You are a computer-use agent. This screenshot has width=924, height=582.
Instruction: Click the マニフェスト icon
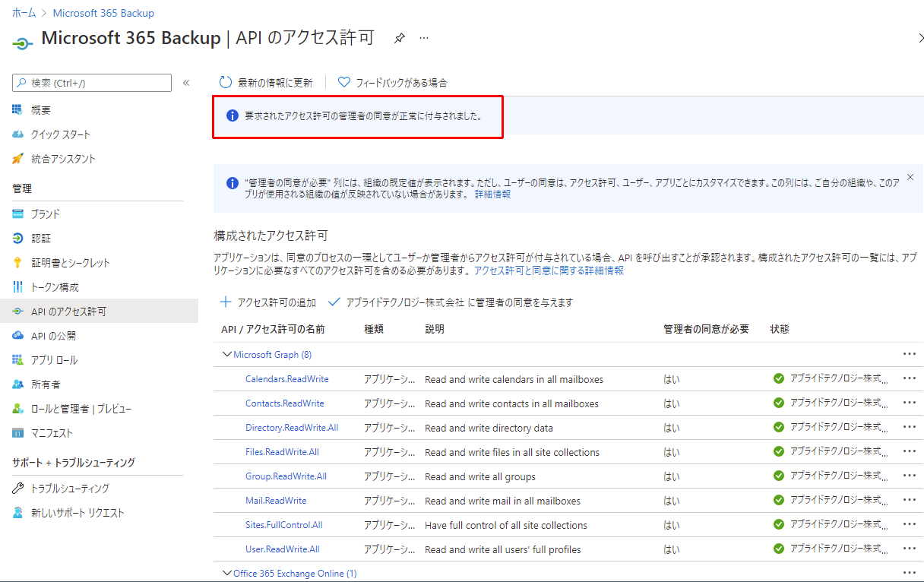click(x=18, y=433)
